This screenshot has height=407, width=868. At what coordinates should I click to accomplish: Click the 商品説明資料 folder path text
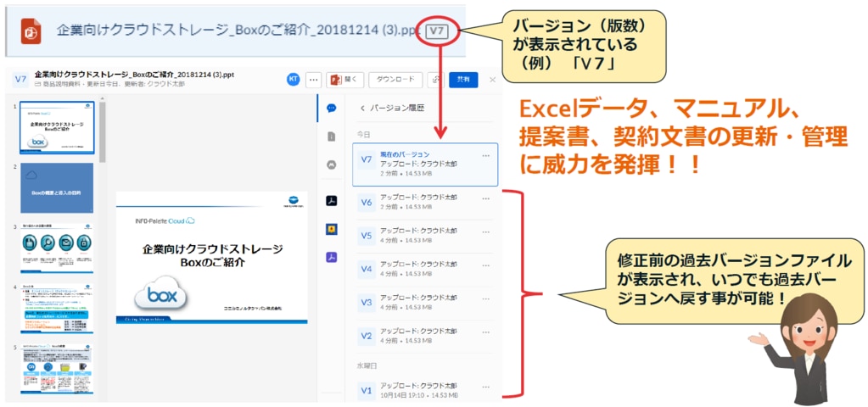click(63, 85)
